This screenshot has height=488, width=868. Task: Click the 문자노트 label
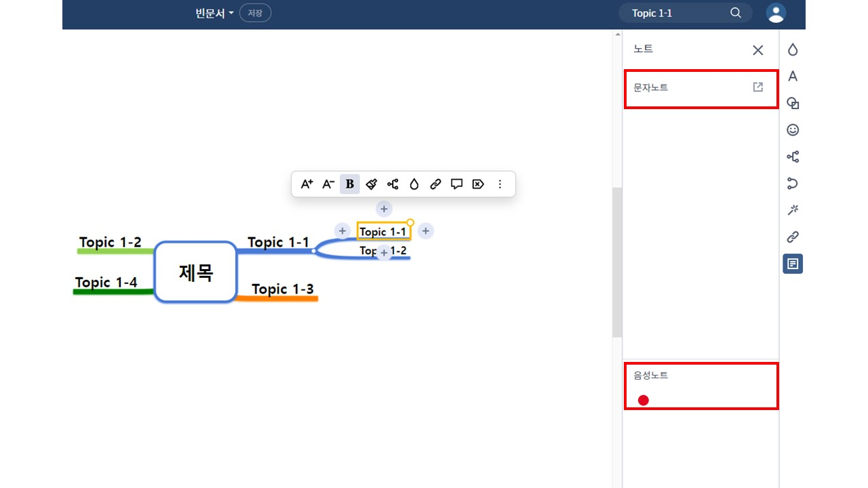651,87
